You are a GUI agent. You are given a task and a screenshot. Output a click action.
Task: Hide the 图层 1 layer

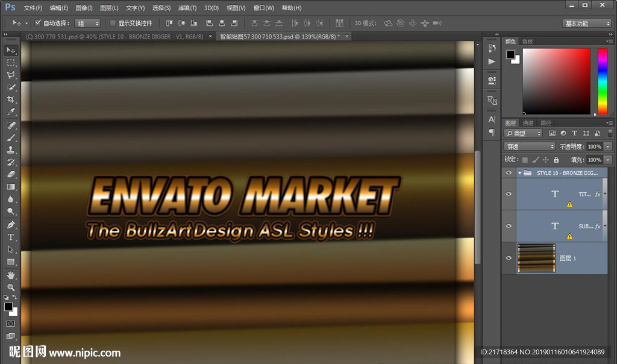[509, 258]
